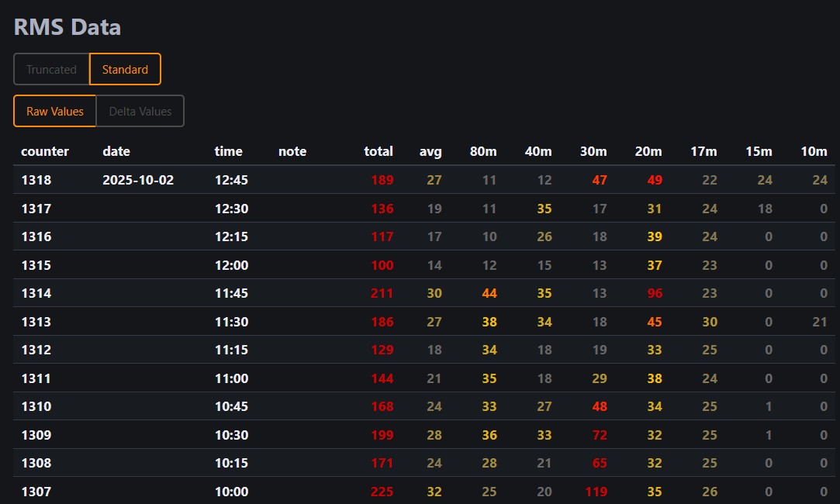Select the Standard view toggle
Image resolution: width=840 pixels, height=504 pixels.
(x=125, y=69)
